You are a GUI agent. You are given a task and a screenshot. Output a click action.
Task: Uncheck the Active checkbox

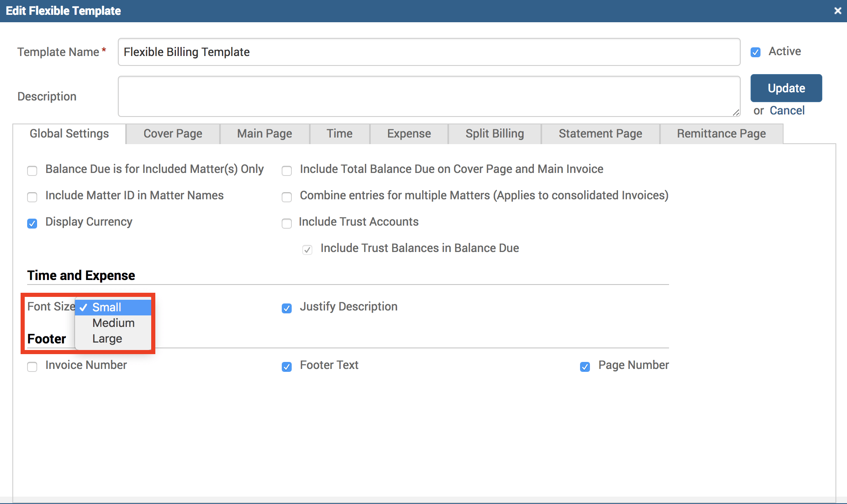tap(756, 52)
